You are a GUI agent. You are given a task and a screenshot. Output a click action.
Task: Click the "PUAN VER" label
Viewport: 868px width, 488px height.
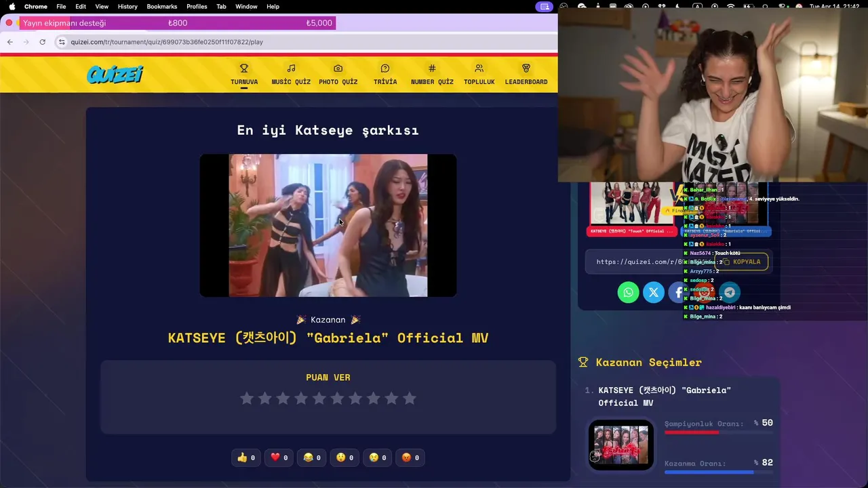pyautogui.click(x=328, y=378)
